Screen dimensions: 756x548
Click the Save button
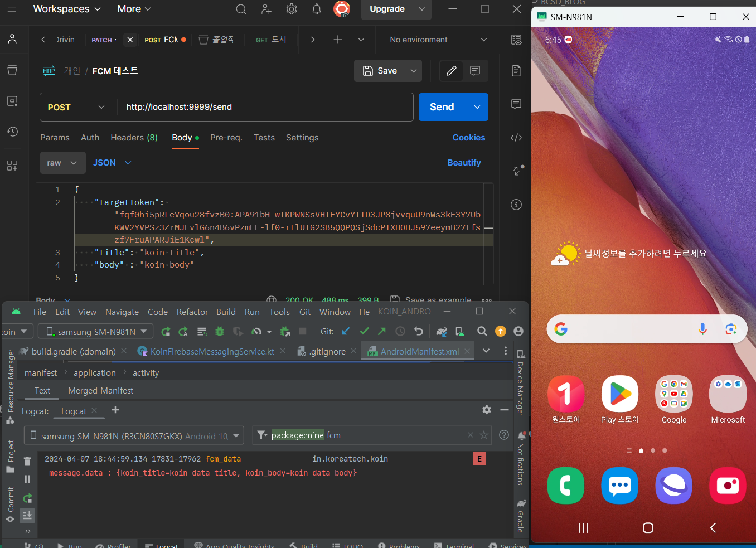pos(380,71)
